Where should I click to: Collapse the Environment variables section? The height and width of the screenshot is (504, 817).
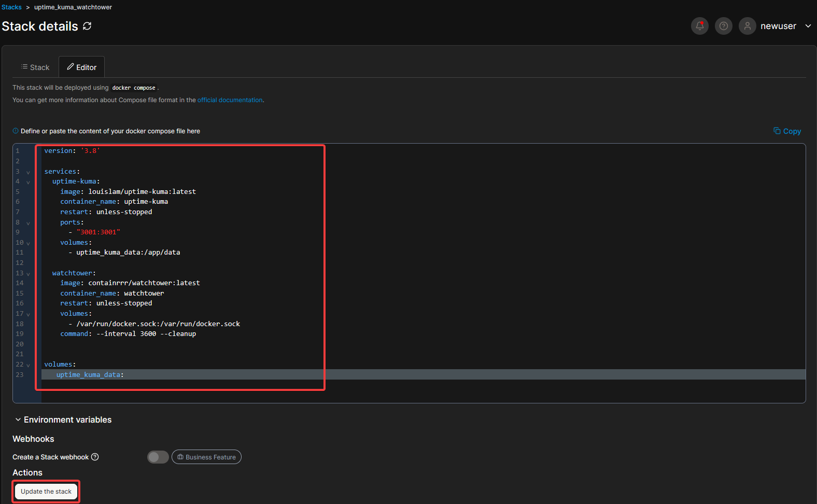18,419
